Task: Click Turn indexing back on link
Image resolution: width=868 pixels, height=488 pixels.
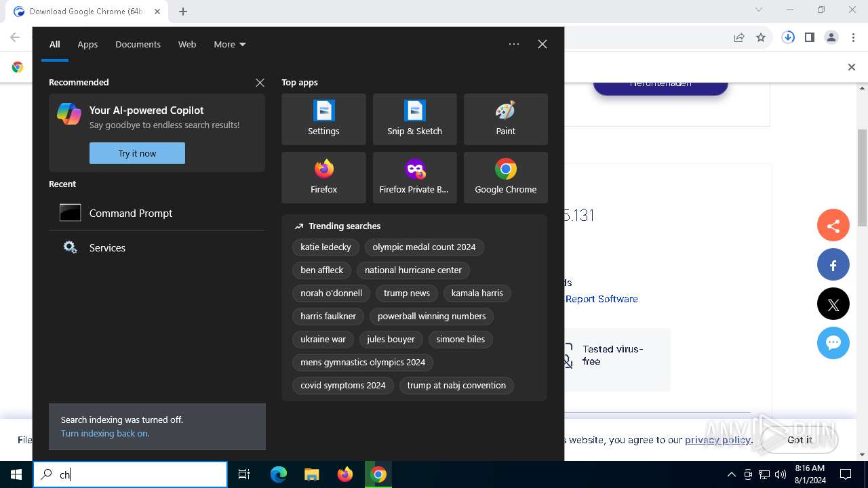Action: 105,433
